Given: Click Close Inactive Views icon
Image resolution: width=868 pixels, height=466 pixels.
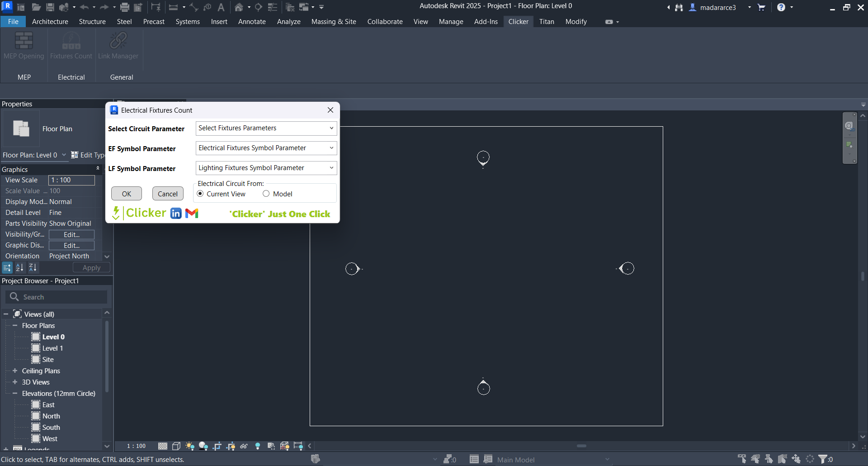Looking at the screenshot, I should 290,7.
